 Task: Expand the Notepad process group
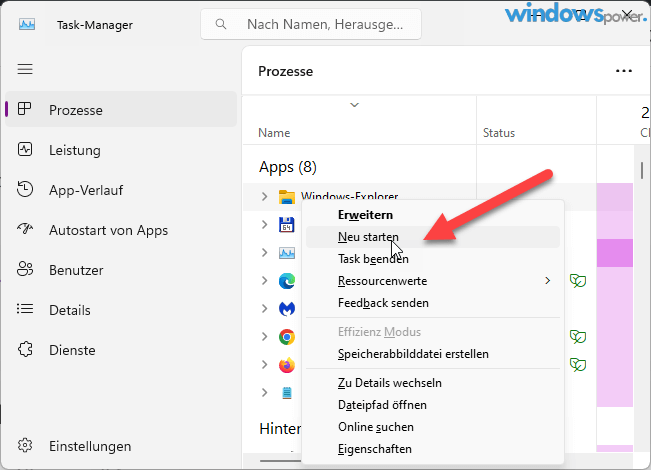tap(264, 392)
